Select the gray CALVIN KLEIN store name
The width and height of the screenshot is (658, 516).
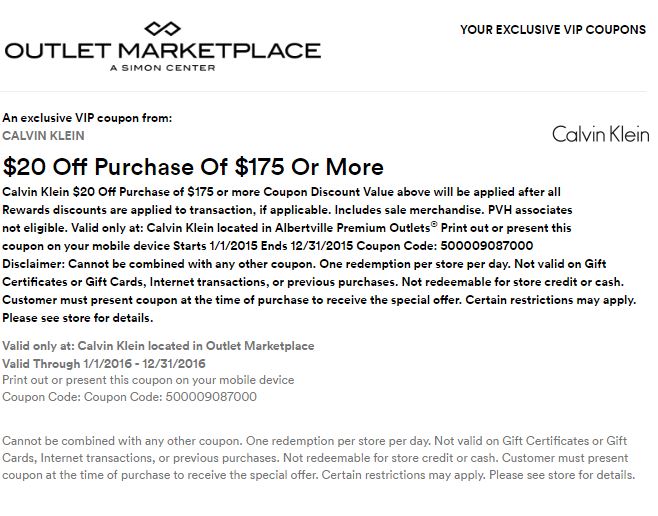pyautogui.click(x=43, y=135)
